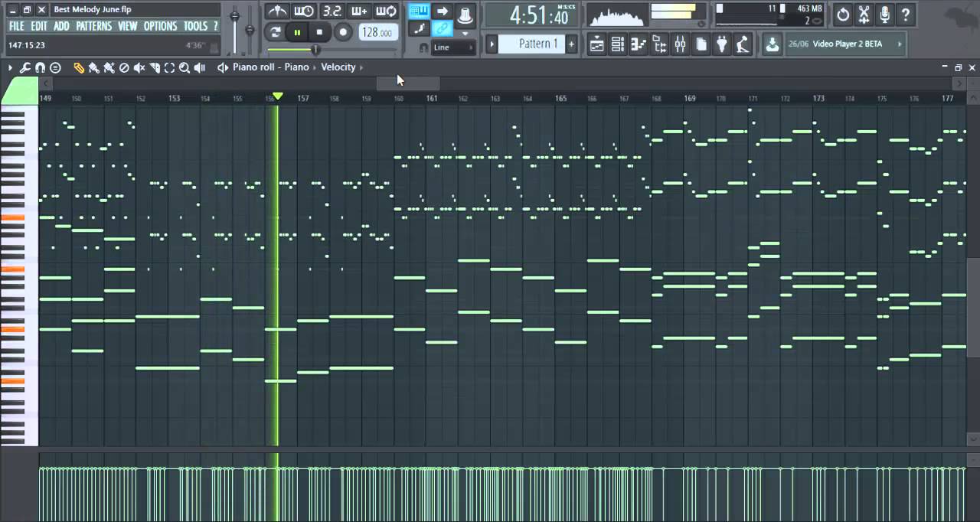Click the Undo history icon
Image resolution: width=980 pixels, height=522 pixels.
(x=843, y=14)
